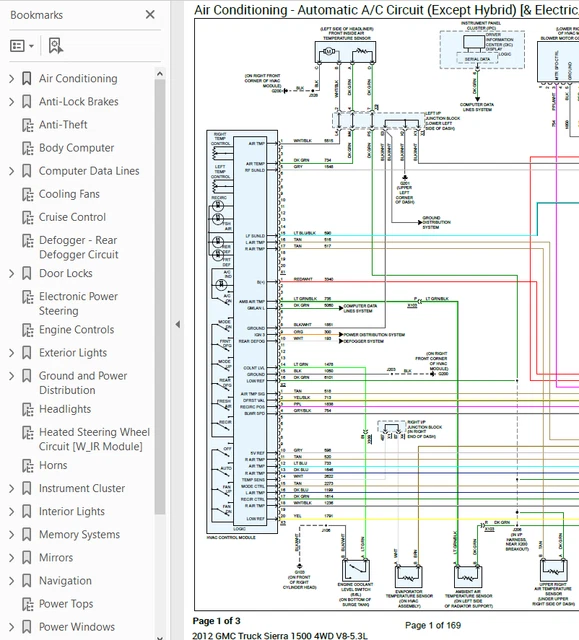
Task: Expand the Navigation bookmark
Action: (x=11, y=581)
